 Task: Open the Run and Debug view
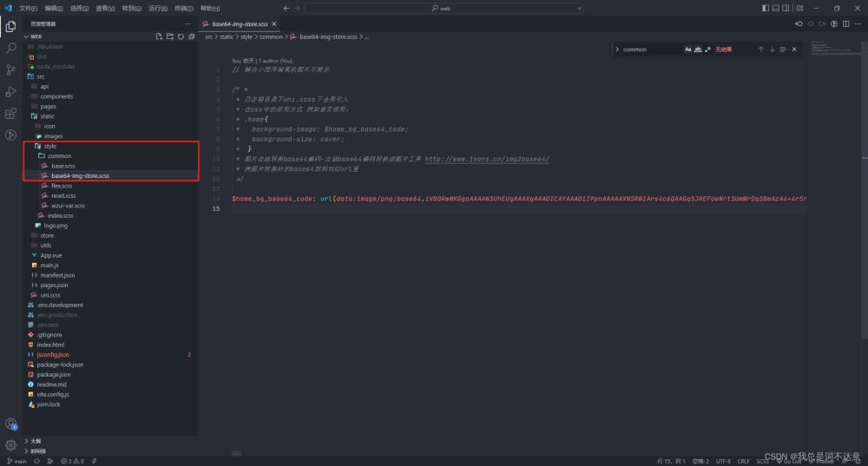10,92
